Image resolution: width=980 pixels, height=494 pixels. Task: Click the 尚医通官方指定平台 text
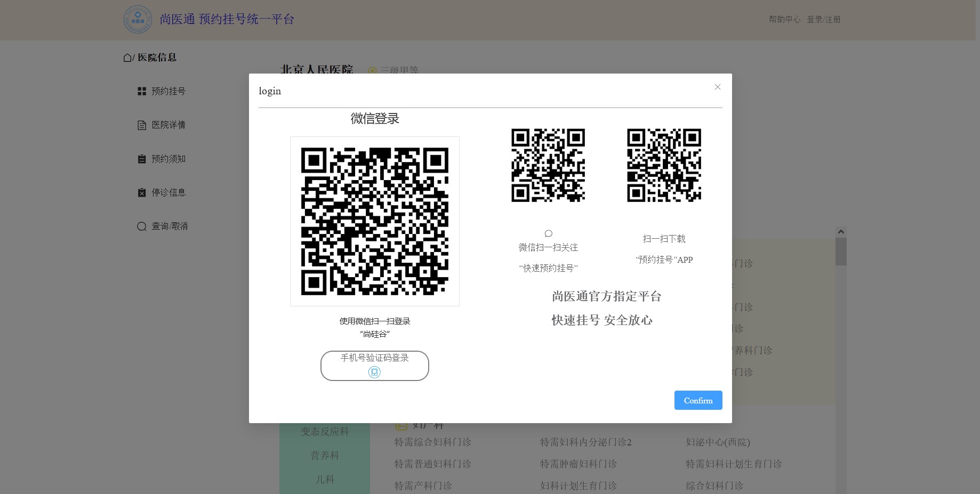click(x=607, y=296)
